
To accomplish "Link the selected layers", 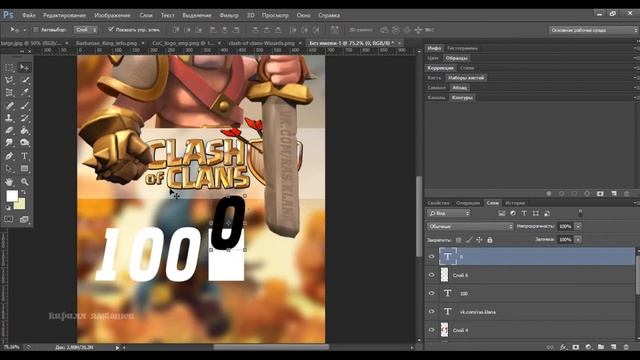I will [550, 347].
